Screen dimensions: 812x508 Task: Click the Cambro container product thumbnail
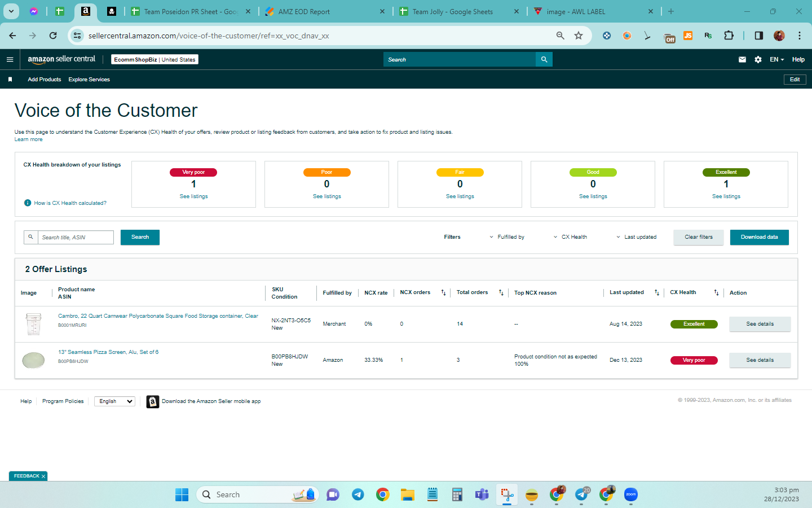click(33, 324)
